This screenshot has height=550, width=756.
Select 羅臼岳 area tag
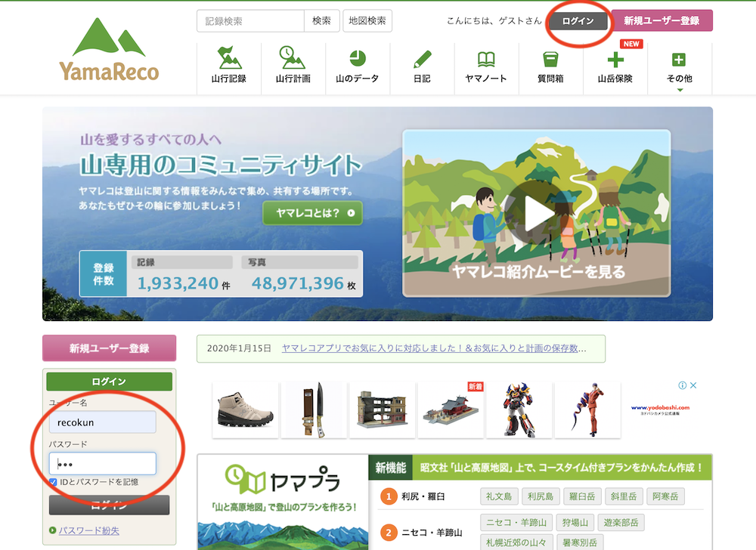[x=582, y=496]
